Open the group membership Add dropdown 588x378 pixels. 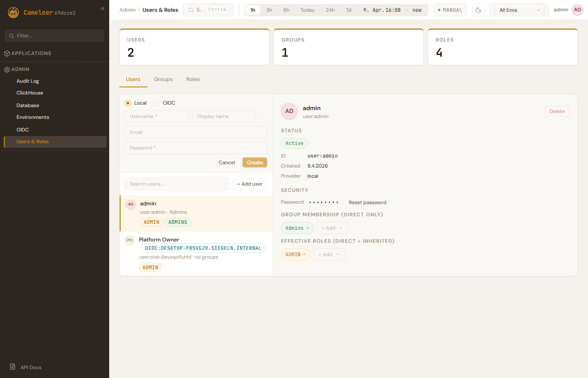(332, 228)
